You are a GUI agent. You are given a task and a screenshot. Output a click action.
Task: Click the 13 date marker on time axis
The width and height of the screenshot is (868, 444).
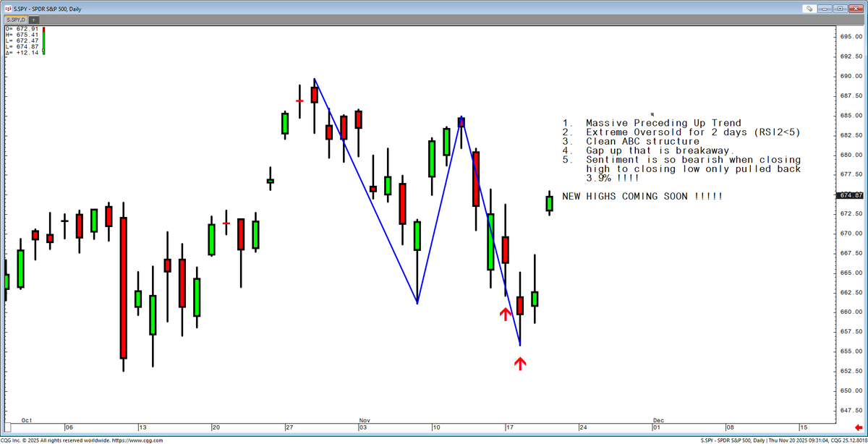click(143, 427)
